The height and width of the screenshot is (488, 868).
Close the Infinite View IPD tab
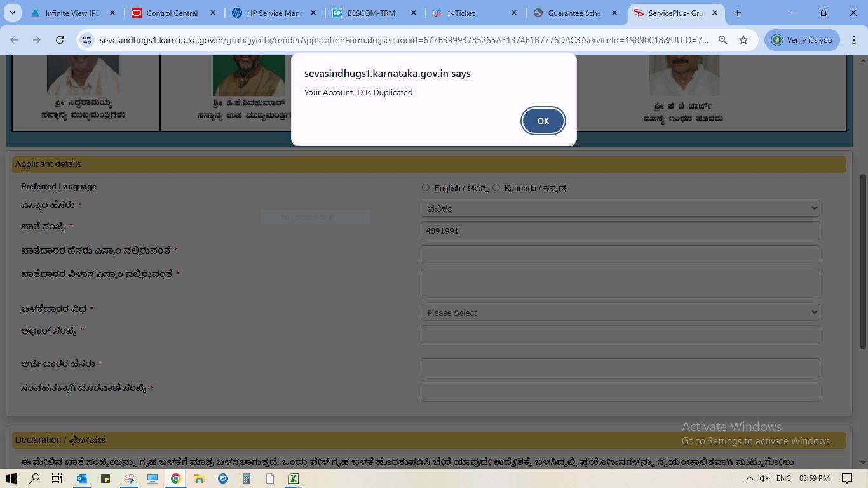112,13
